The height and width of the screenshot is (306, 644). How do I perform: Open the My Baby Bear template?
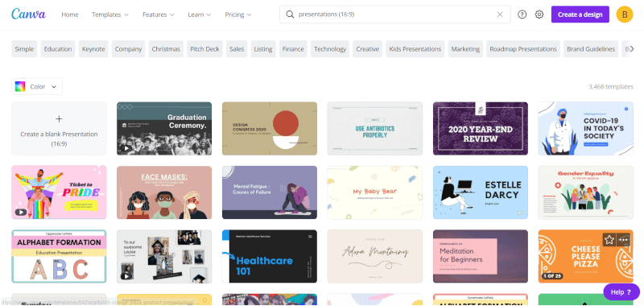click(375, 192)
